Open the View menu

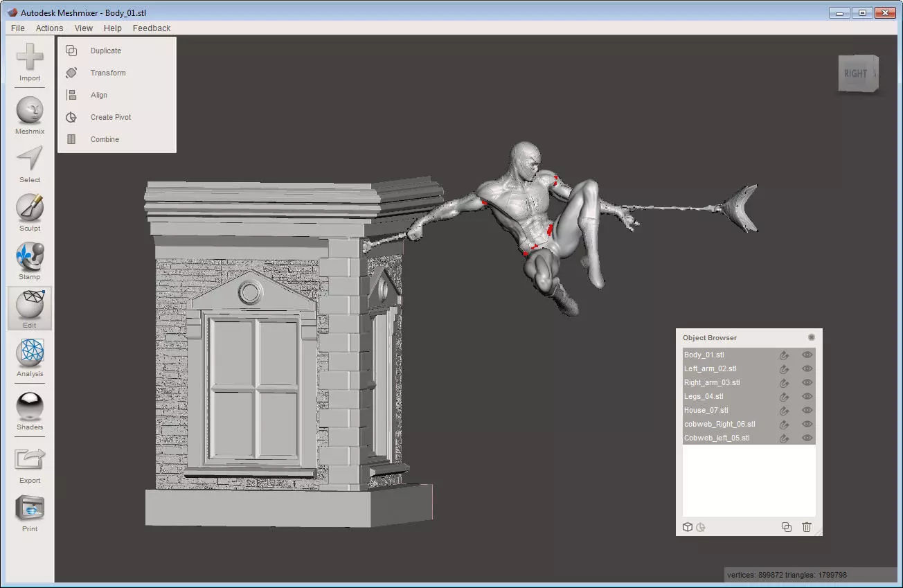[84, 28]
